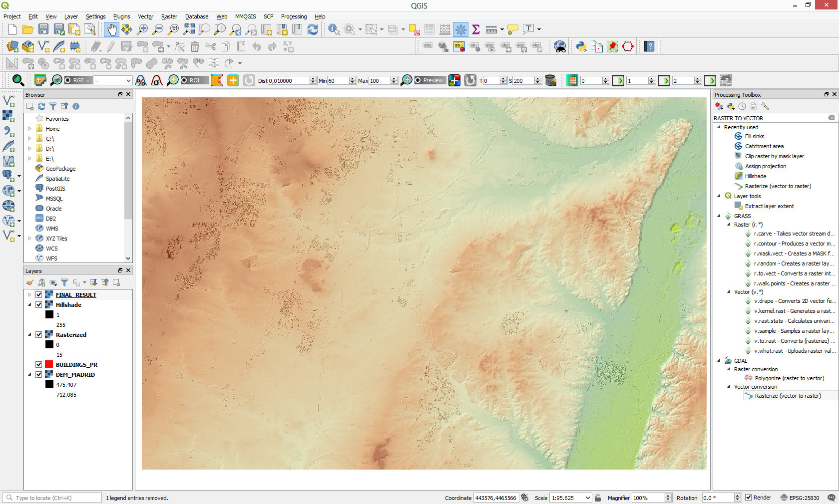839x504 pixels.
Task: Toggle the Render checkbox in status bar
Action: tap(748, 498)
